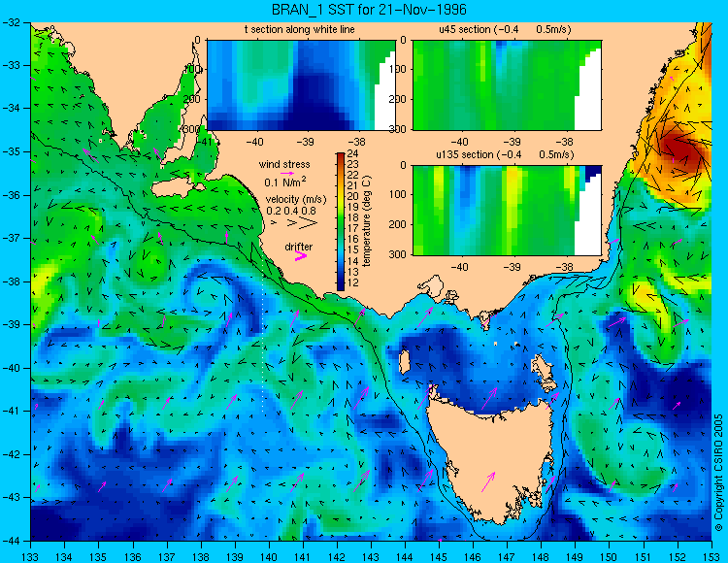The width and height of the screenshot is (728, 563).
Task: Select the "drifter" legend label
Action: click(x=299, y=247)
